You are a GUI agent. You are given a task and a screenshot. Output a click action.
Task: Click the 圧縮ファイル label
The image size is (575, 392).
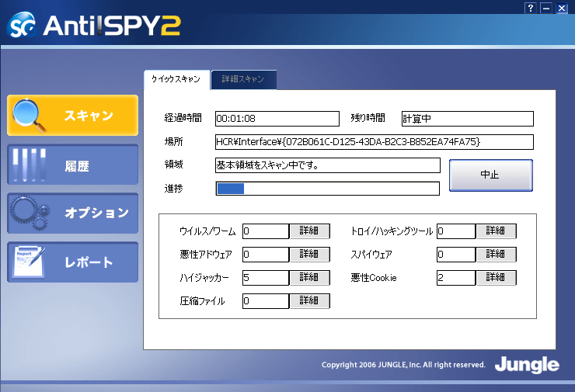coord(202,301)
